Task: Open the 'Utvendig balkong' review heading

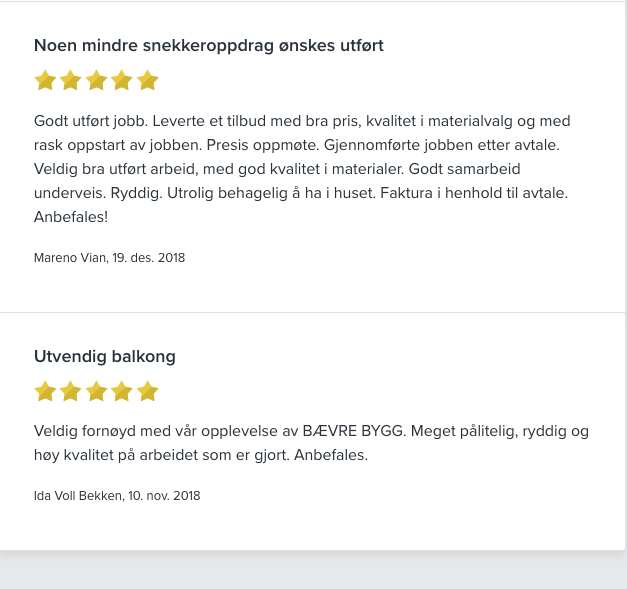Action: (x=104, y=356)
